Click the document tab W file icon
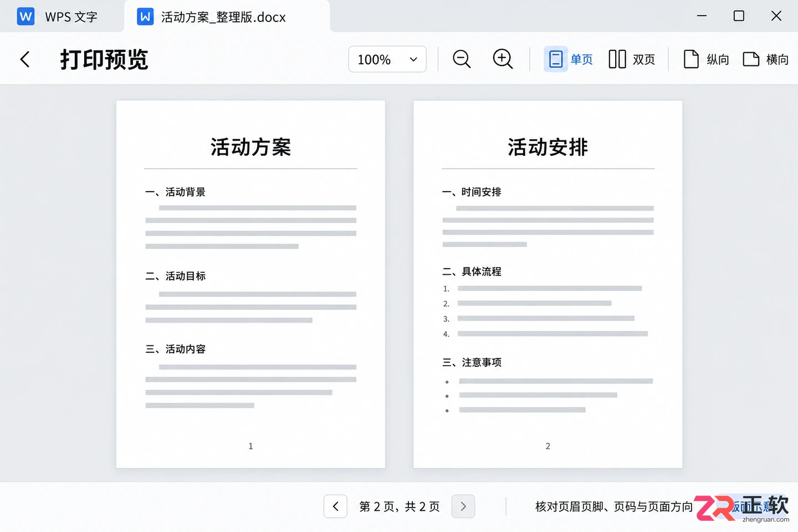Viewport: 798px width, 532px height. tap(145, 17)
